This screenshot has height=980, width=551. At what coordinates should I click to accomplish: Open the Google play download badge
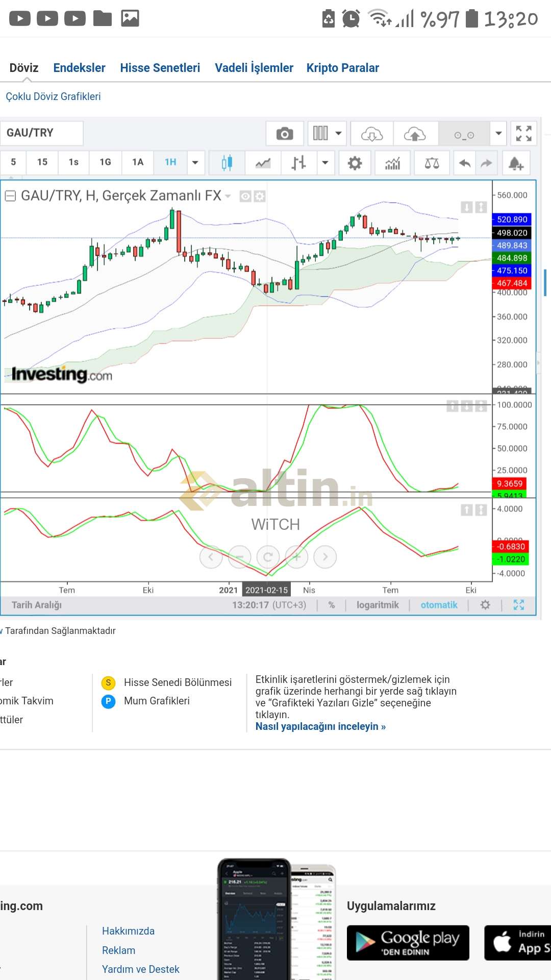408,943
